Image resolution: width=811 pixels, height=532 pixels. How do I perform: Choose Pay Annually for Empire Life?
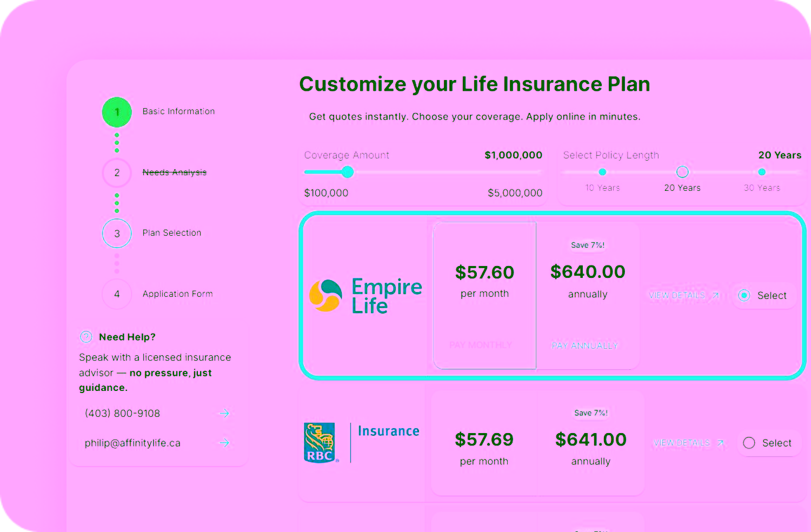pos(584,345)
